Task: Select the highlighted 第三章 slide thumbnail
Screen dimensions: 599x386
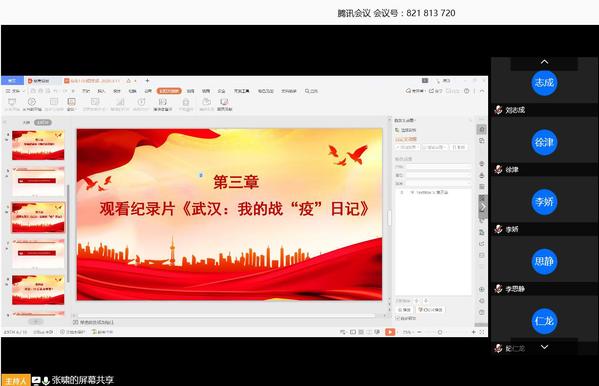Action: coord(38,217)
